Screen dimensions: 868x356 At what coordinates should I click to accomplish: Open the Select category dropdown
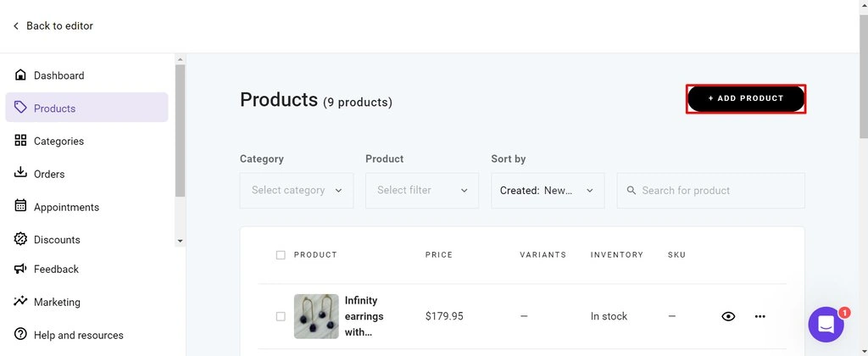click(x=297, y=191)
